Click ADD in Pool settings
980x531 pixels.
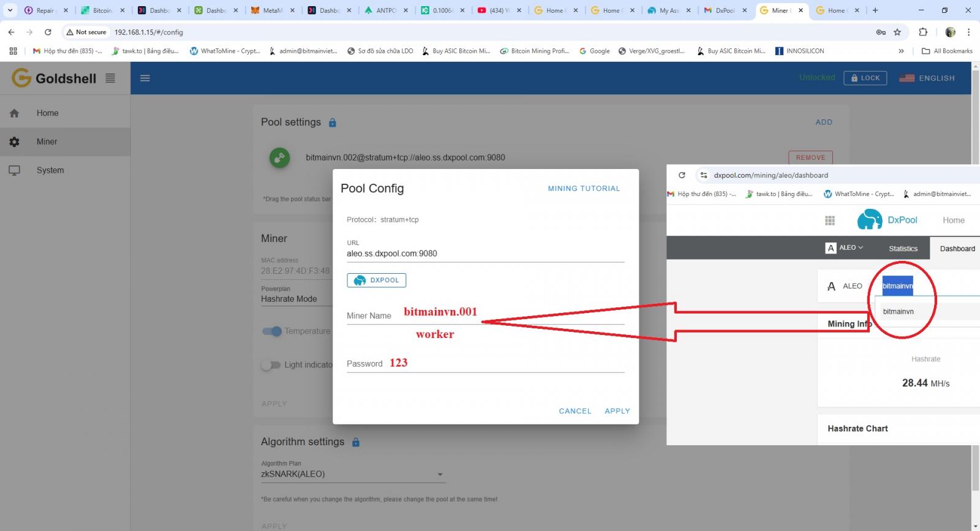click(824, 122)
